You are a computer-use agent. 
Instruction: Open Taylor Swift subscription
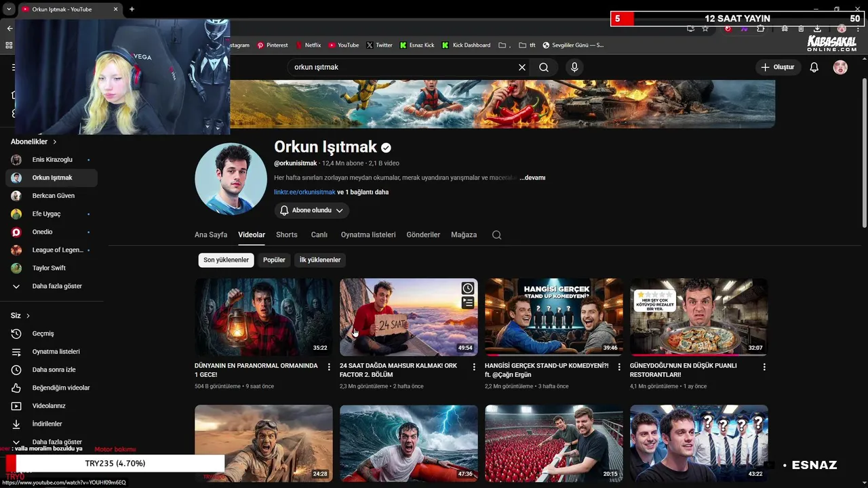coord(52,268)
